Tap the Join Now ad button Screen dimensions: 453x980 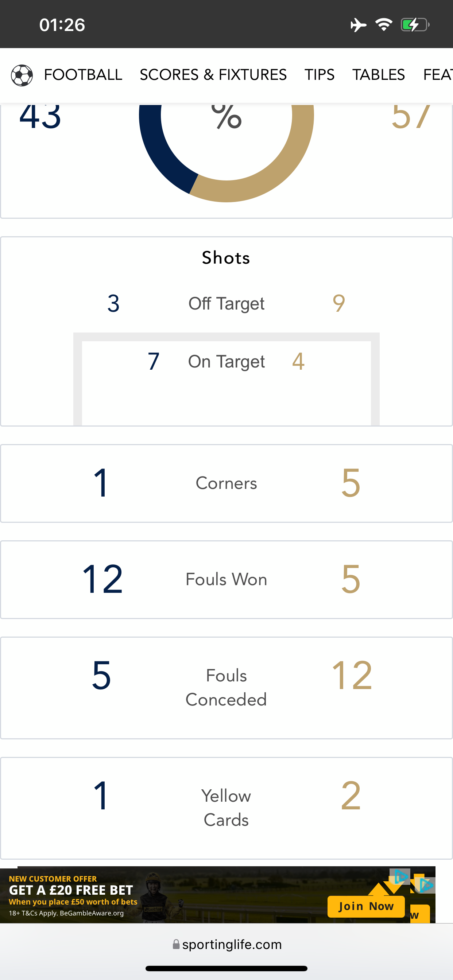(366, 906)
